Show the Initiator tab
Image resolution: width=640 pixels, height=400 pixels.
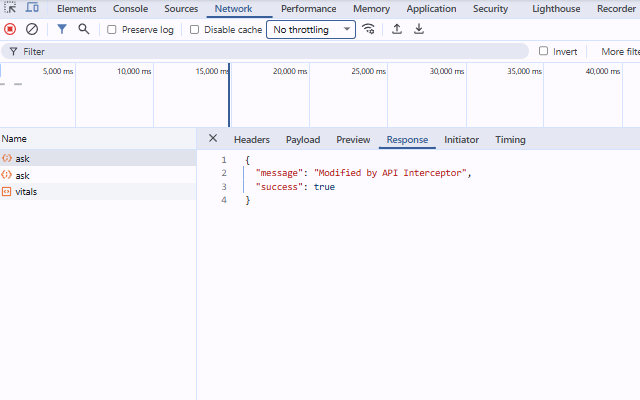pyautogui.click(x=461, y=140)
